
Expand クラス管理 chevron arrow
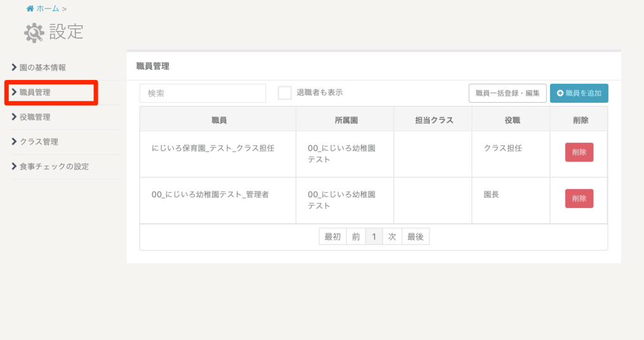pos(15,141)
